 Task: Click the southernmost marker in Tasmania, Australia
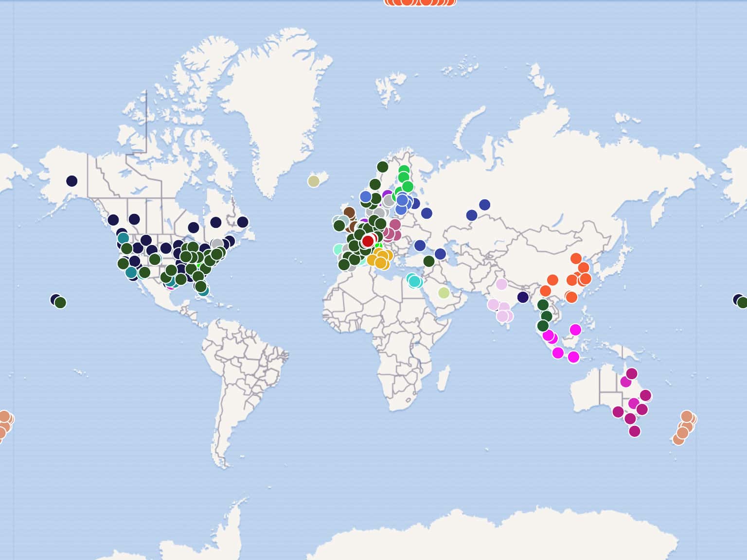tap(634, 431)
